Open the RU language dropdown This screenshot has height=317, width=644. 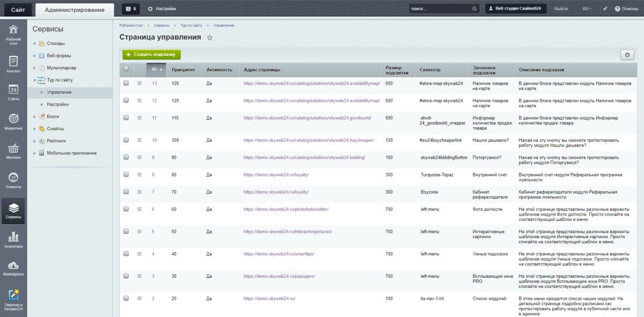[587, 9]
